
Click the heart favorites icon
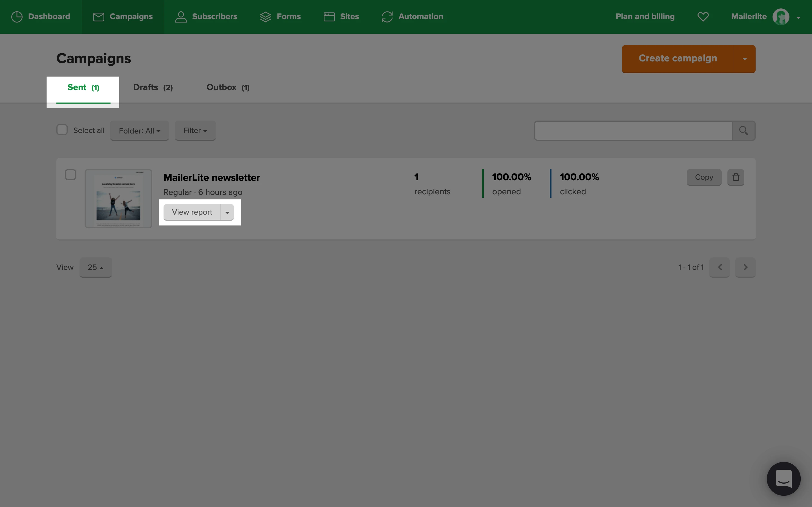pyautogui.click(x=703, y=16)
